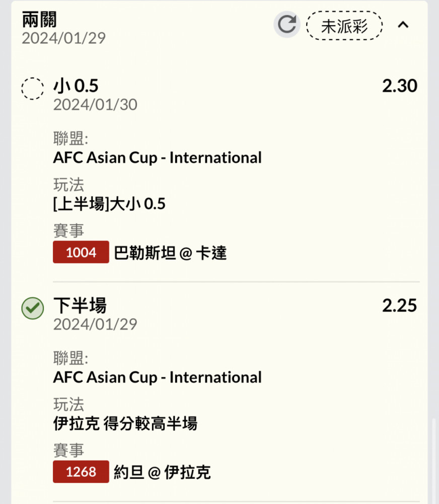The width and height of the screenshot is (439, 504).
Task: Click the red 1004 match code badge
Action: point(81,252)
